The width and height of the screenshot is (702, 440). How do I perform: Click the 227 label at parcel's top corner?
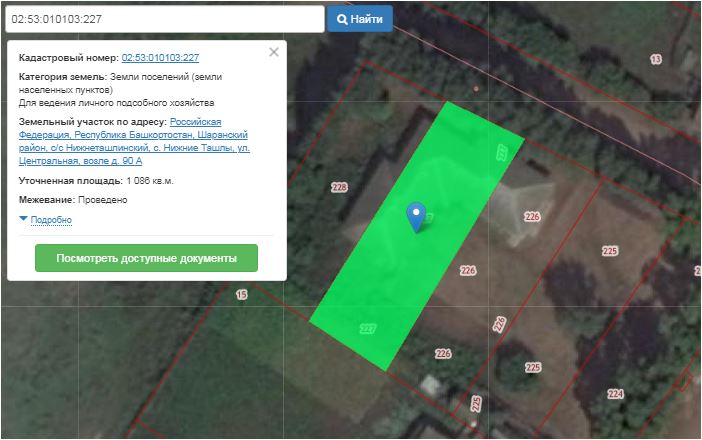click(x=501, y=151)
